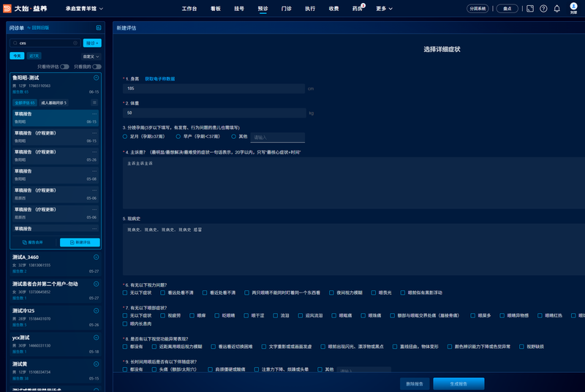Open the 药房 navigation tab
Screen dimensions: 585x392
point(358,9)
